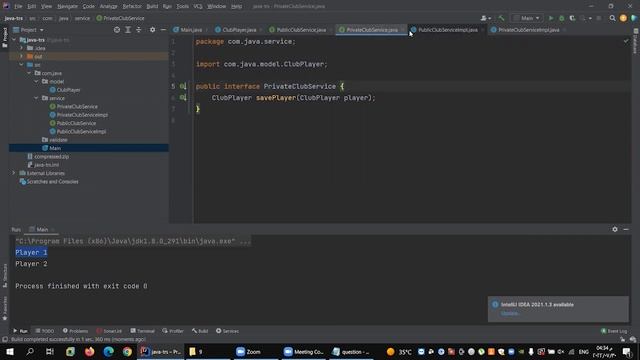This screenshot has width=640, height=360.
Task: Close the PrivateClubService.java tab
Action: tap(402, 30)
